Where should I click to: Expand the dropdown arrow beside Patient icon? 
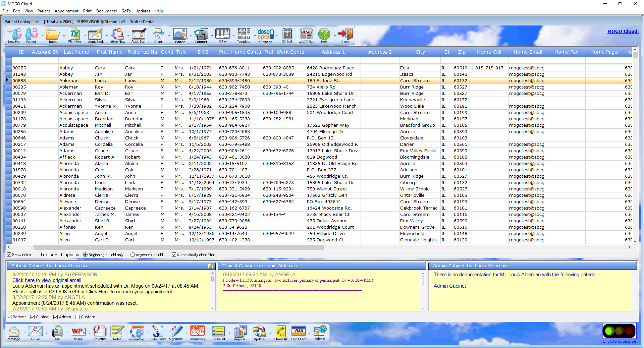click(x=42, y=36)
